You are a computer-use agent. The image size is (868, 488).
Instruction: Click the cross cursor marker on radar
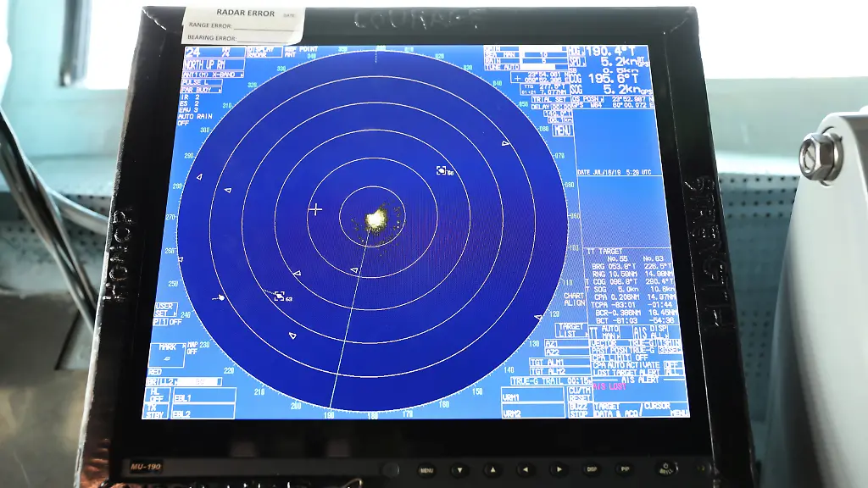(x=316, y=209)
